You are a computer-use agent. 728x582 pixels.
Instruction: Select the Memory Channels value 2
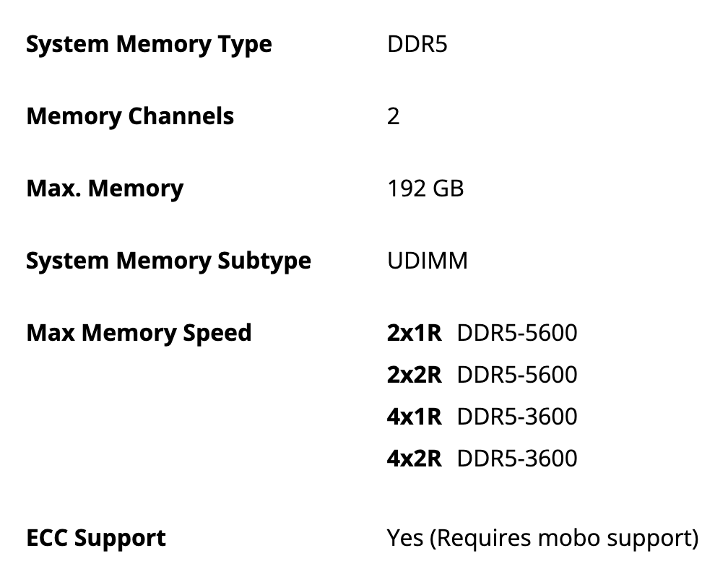coord(394,116)
